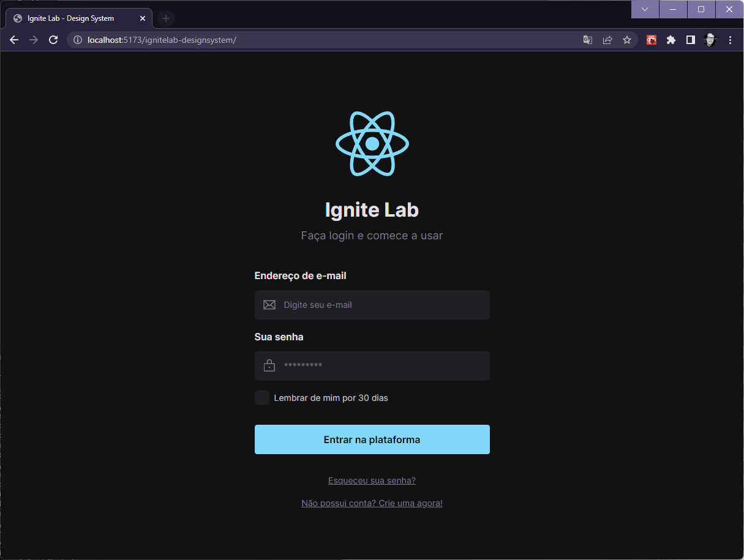The width and height of the screenshot is (744, 560).
Task: Close the Ignite Lab tab
Action: (143, 18)
